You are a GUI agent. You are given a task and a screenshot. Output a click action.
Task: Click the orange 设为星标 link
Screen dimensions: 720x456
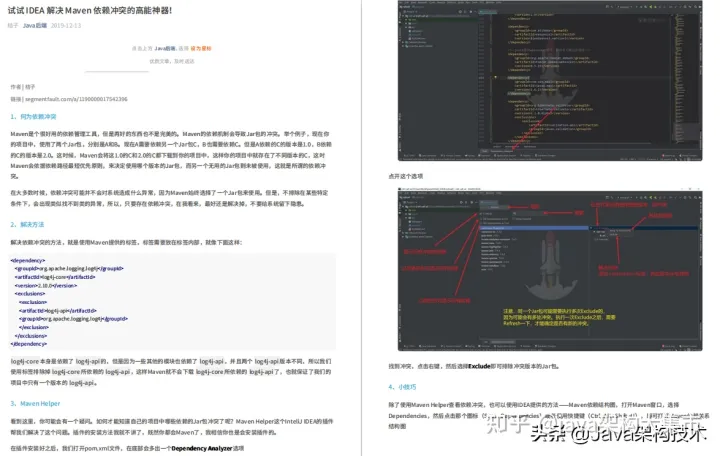click(x=201, y=48)
